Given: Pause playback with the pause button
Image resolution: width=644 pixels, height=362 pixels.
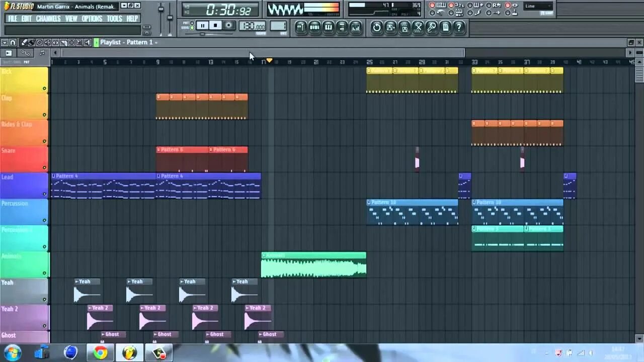Looking at the screenshot, I should click(202, 25).
